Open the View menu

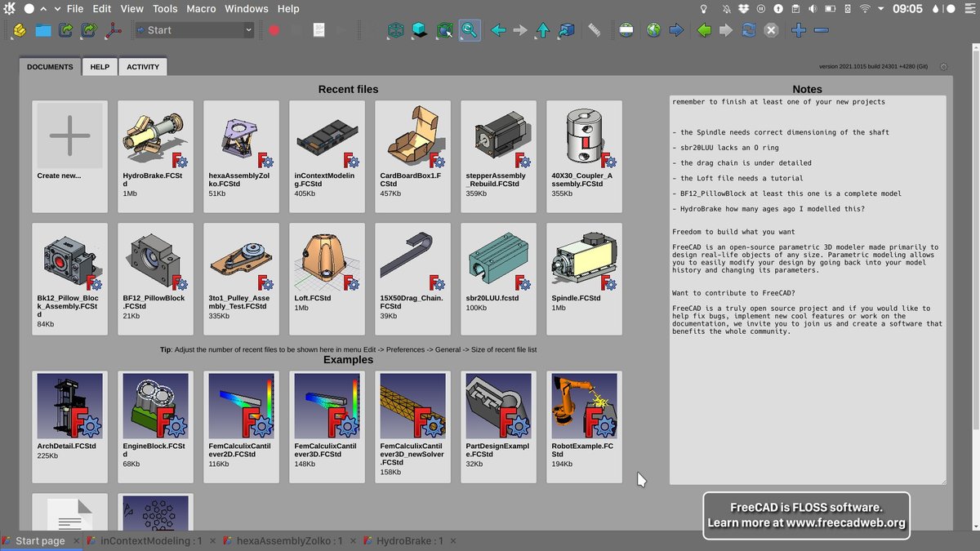point(131,8)
